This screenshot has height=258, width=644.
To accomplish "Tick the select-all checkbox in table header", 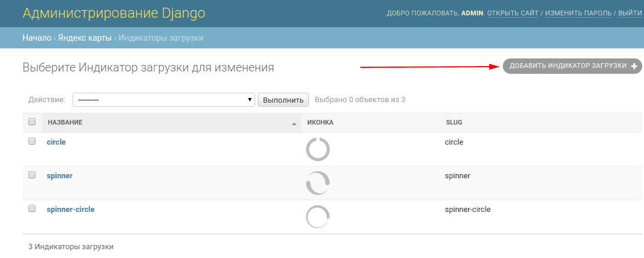I will pyautogui.click(x=32, y=122).
